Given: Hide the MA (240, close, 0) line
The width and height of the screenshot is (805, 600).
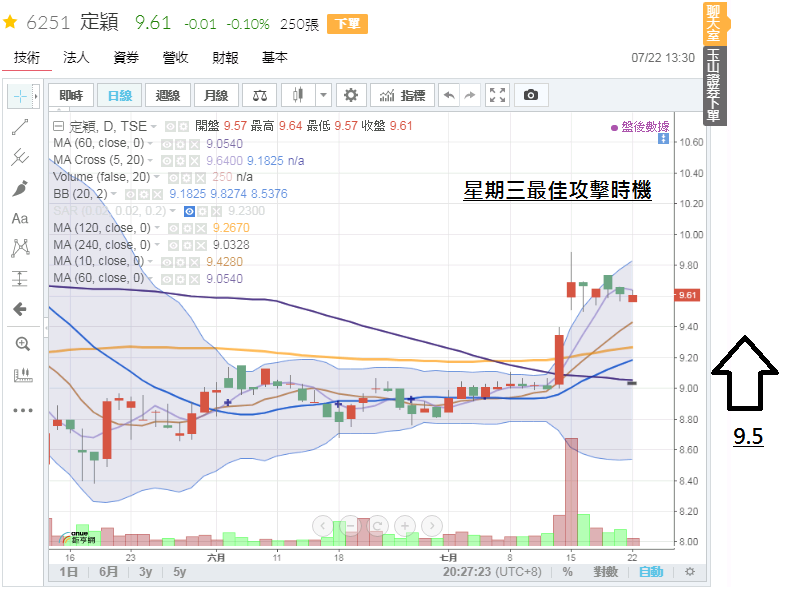Looking at the screenshot, I should click(x=174, y=245).
